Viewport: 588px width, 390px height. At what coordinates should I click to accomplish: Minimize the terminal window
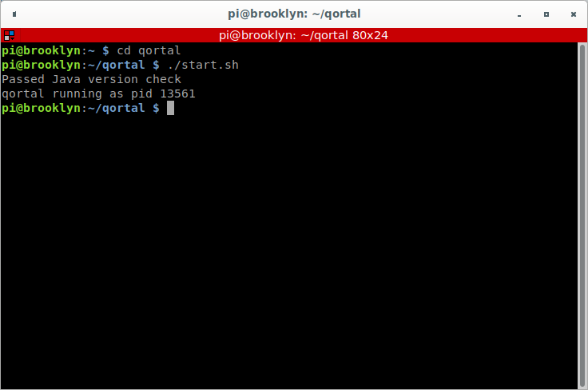[x=519, y=15]
